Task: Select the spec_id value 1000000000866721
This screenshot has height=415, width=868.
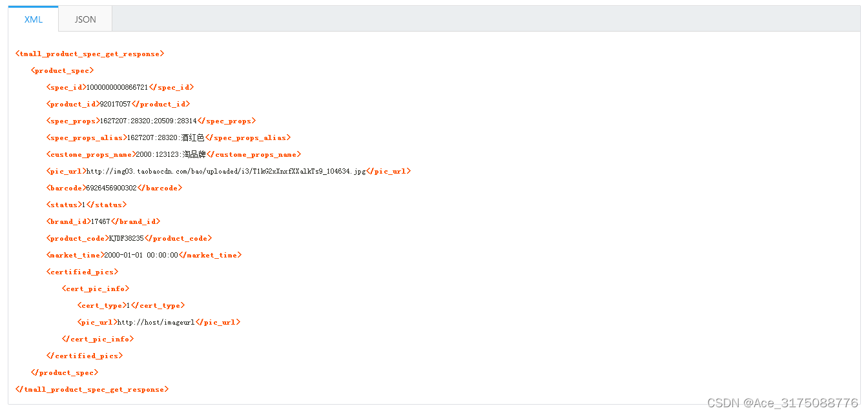Action: (118, 87)
